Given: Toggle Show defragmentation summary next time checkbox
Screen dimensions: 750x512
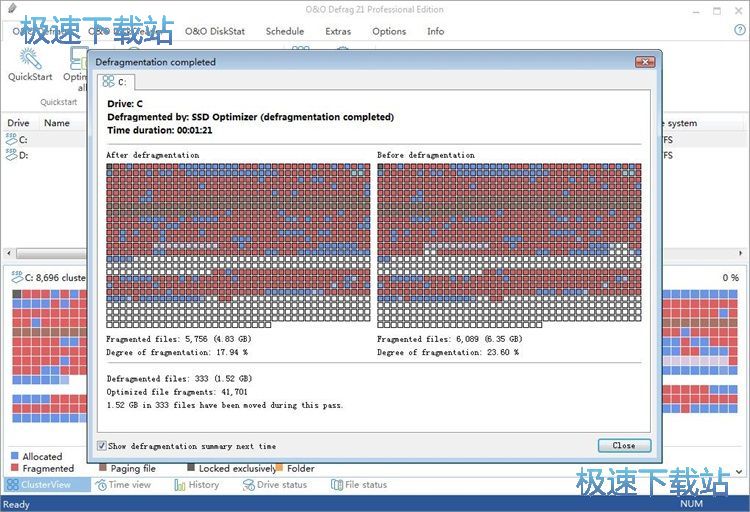Looking at the screenshot, I should (101, 445).
